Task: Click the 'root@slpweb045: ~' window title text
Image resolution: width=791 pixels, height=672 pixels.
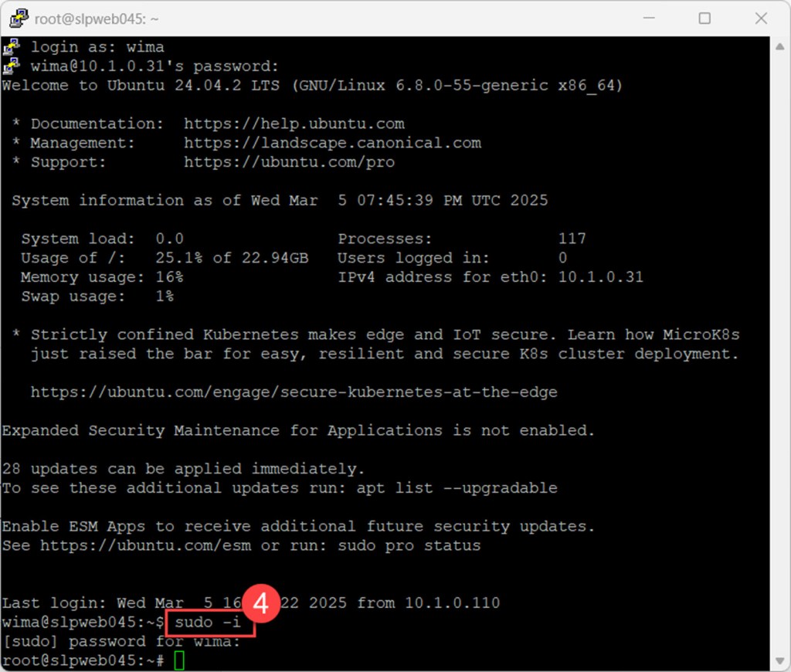Action: coord(87,19)
